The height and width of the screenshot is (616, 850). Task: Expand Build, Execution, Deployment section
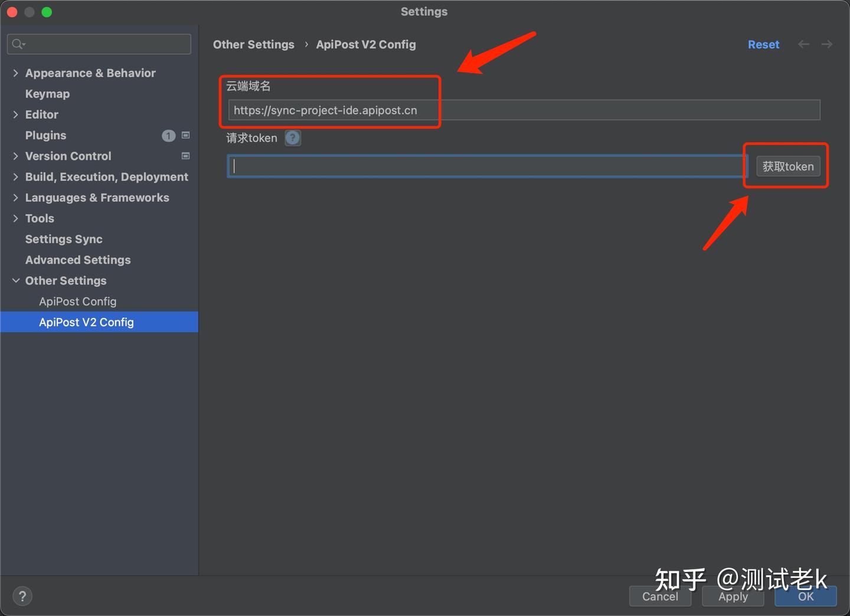(15, 177)
